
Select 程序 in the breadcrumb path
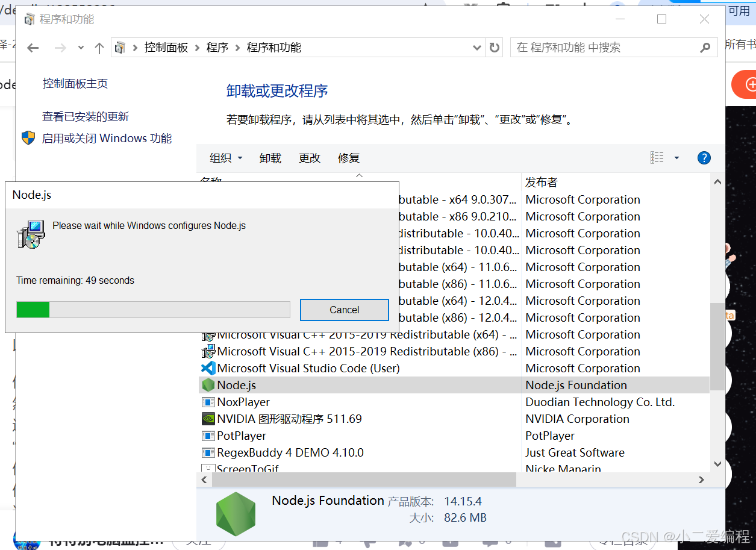[217, 48]
